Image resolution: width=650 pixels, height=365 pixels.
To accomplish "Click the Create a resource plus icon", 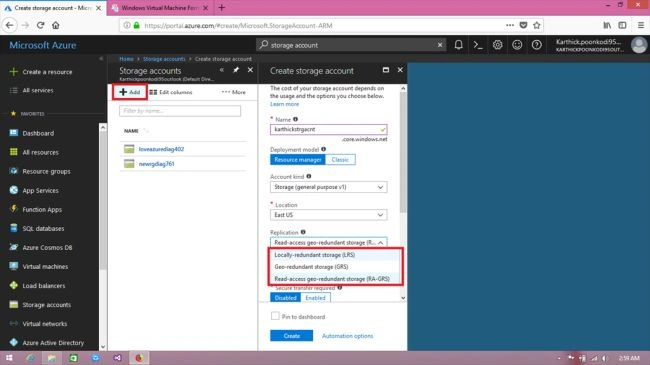I will (14, 72).
